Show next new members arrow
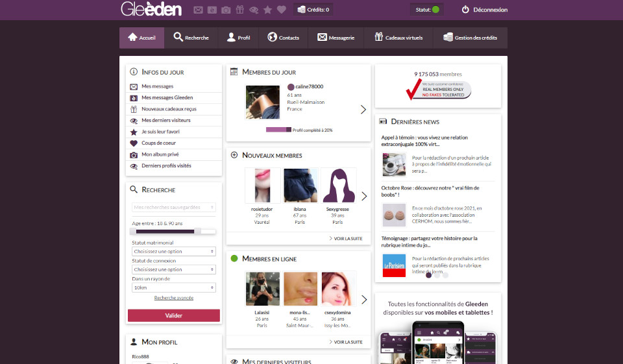Screen dimensions: 623x364 (364, 196)
